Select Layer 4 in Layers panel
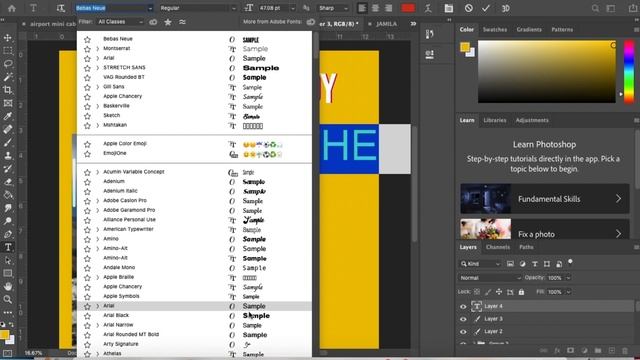 546,306
